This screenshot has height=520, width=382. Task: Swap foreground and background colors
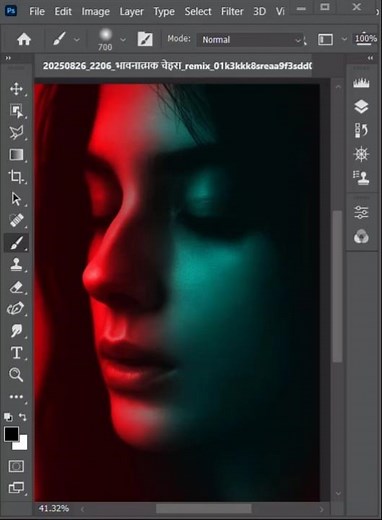22,417
